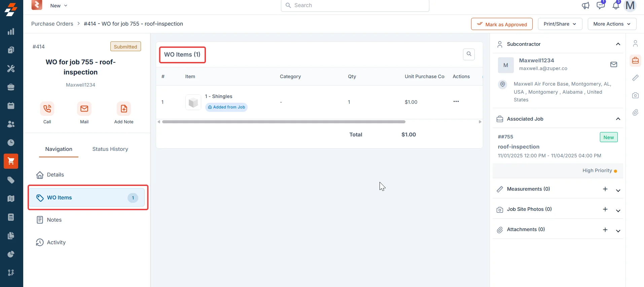Open the briefcase jobs sidebar icon
Screen dimensions: 644x287
11,87
